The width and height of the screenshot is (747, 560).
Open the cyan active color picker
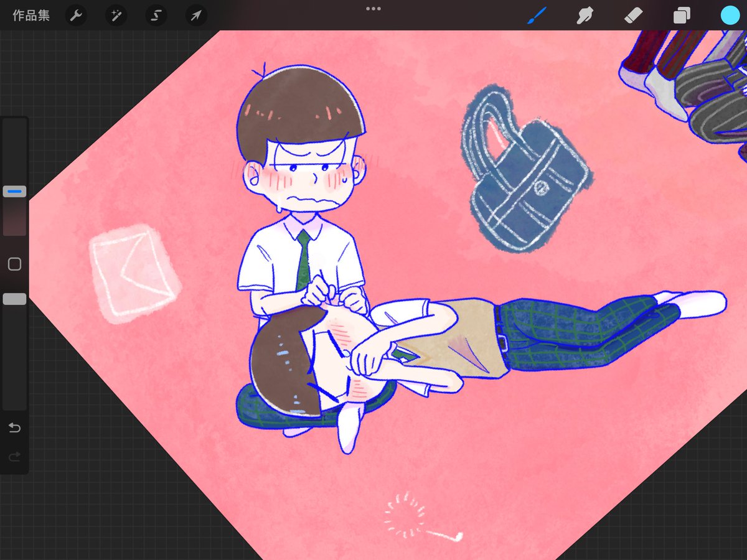(x=730, y=16)
